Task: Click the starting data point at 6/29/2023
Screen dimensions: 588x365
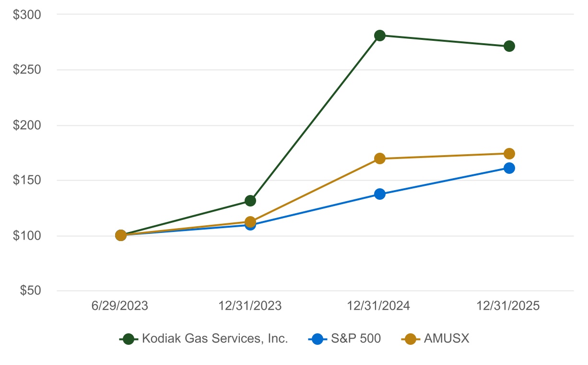Action: click(121, 235)
